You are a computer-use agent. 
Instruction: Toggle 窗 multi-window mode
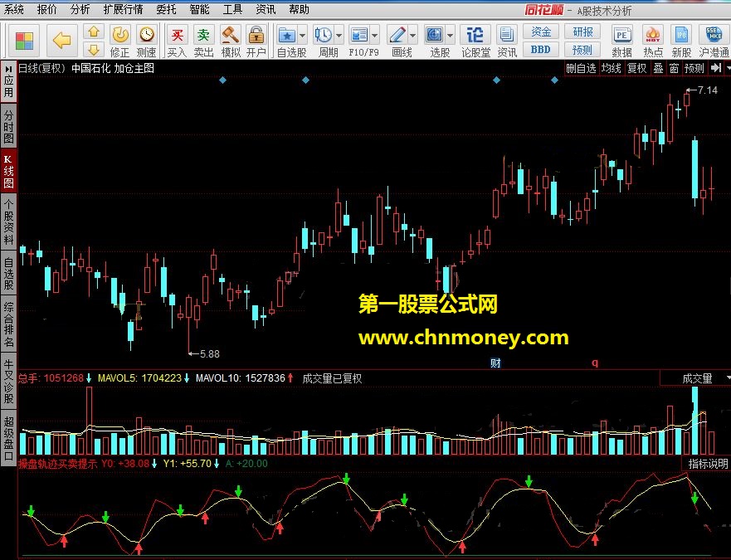point(674,68)
